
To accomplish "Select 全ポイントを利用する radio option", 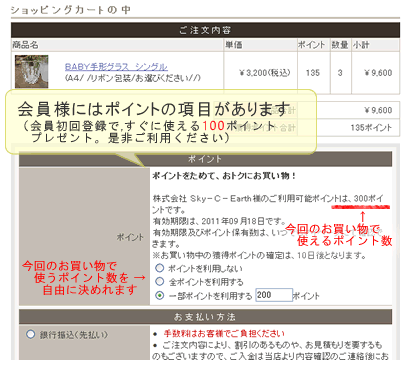I will pos(160,282).
